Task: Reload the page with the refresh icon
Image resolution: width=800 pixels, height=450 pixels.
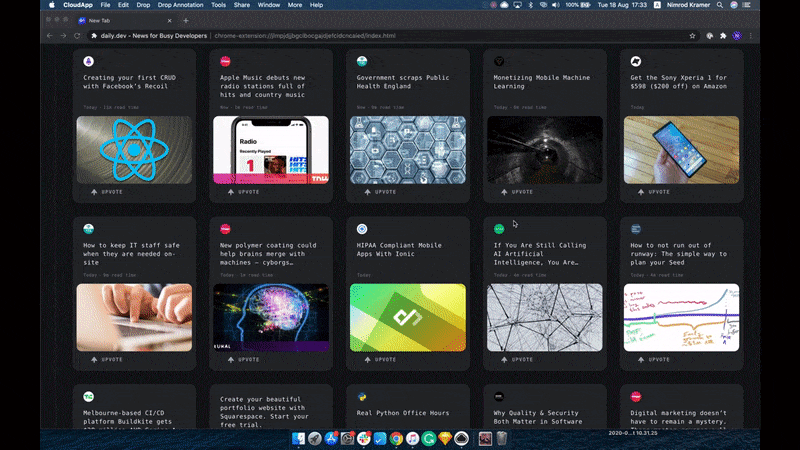Action: coord(77,36)
